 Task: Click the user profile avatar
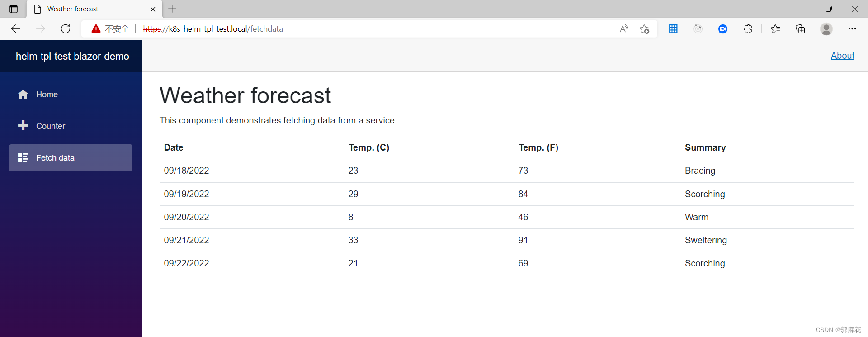[826, 29]
